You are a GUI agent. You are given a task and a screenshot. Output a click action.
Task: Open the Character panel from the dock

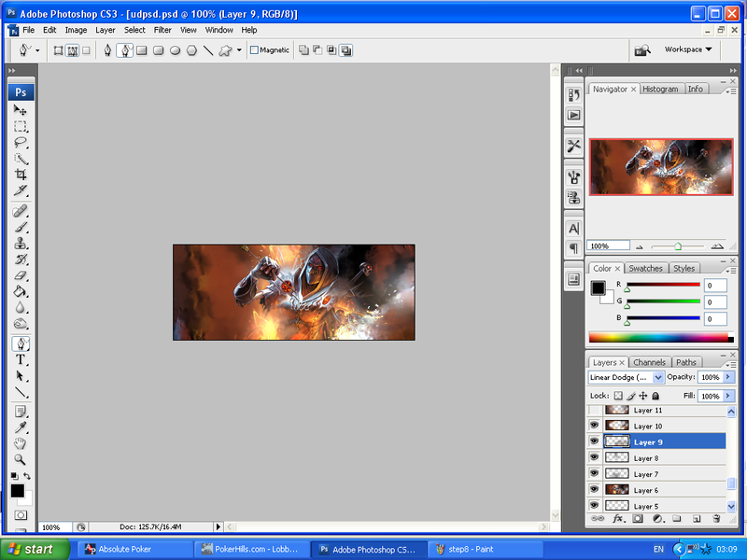pyautogui.click(x=574, y=229)
